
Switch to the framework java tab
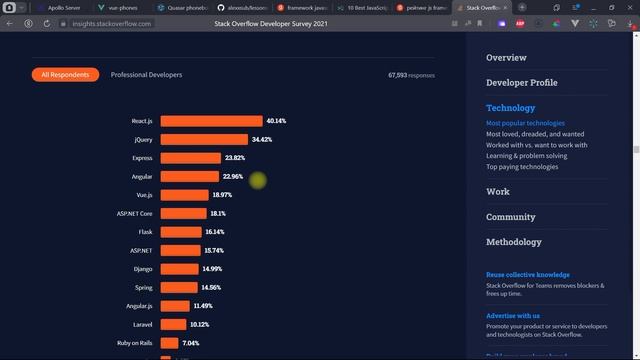pyautogui.click(x=302, y=7)
